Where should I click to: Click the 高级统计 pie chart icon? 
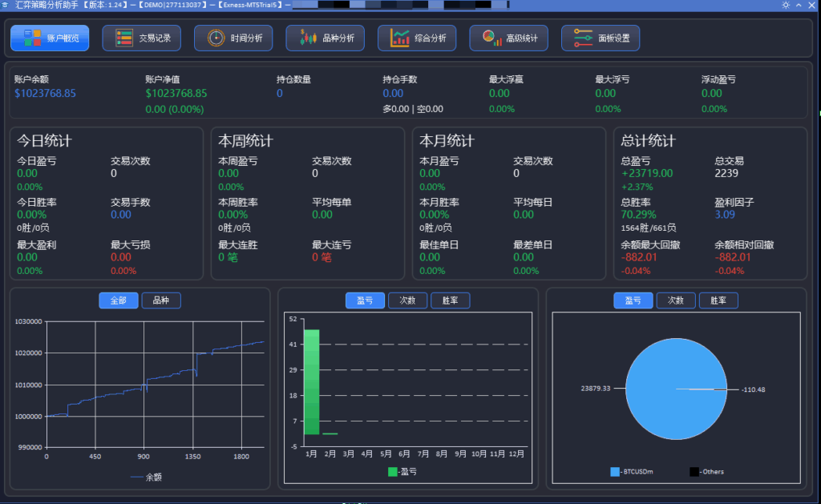(x=487, y=36)
